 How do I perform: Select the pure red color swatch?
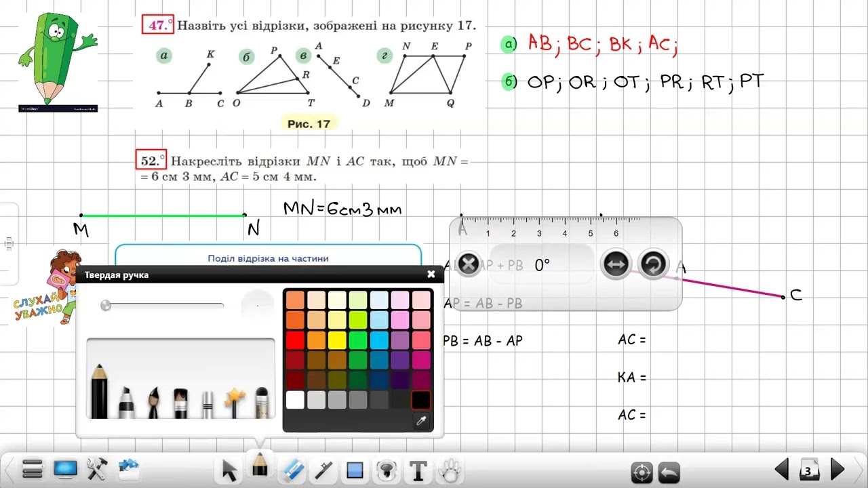click(295, 340)
